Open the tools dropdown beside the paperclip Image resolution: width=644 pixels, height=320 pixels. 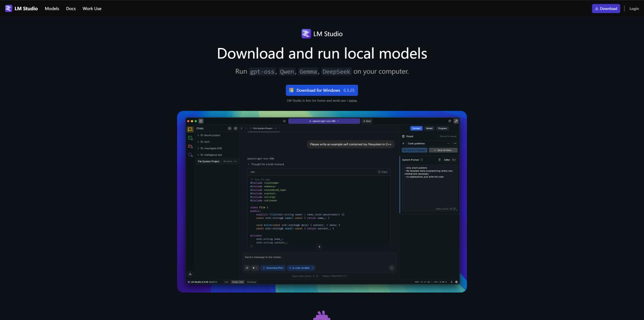(x=255, y=268)
